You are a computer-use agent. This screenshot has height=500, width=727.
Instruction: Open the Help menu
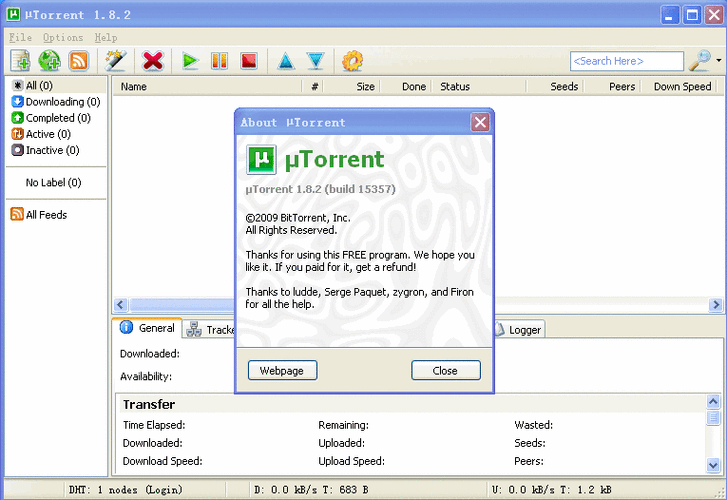click(x=106, y=38)
